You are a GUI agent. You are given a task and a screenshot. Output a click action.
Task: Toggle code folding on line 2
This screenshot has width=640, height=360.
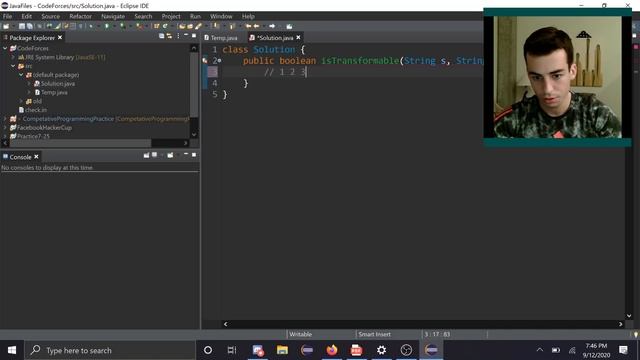(x=220, y=60)
